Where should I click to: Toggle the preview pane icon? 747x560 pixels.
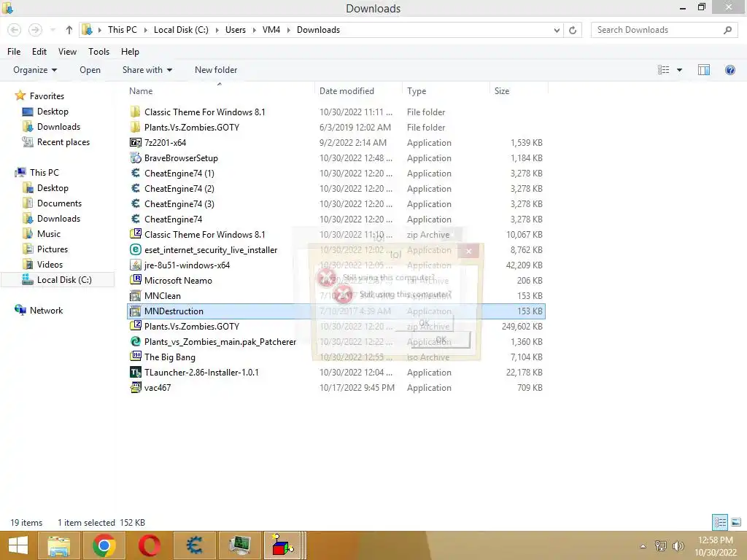704,70
